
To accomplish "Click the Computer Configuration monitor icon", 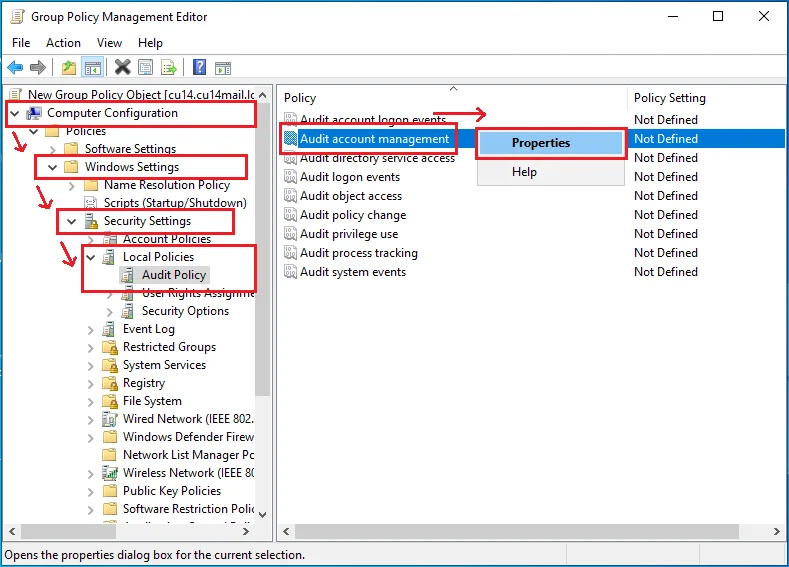I will 34,113.
